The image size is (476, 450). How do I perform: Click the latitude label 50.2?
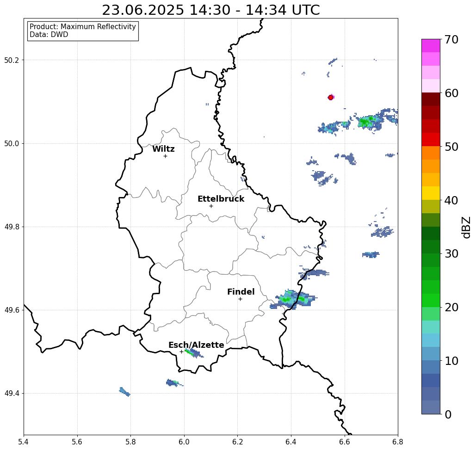[x=12, y=60]
